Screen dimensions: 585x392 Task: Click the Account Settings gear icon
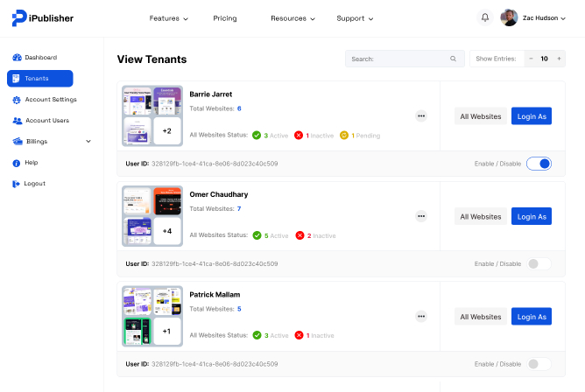[x=17, y=100]
